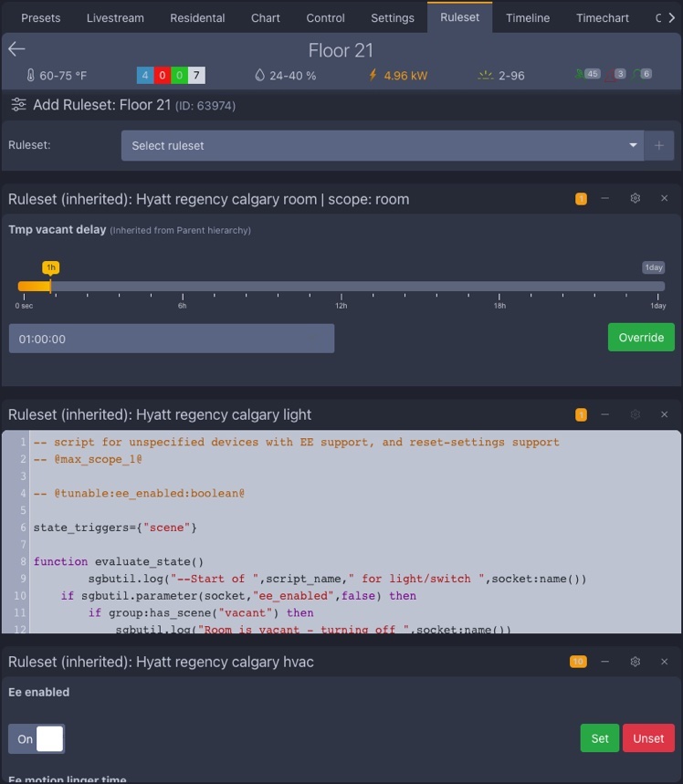Click the 24-40 % humidity value
683x784 pixels.
pos(293,76)
